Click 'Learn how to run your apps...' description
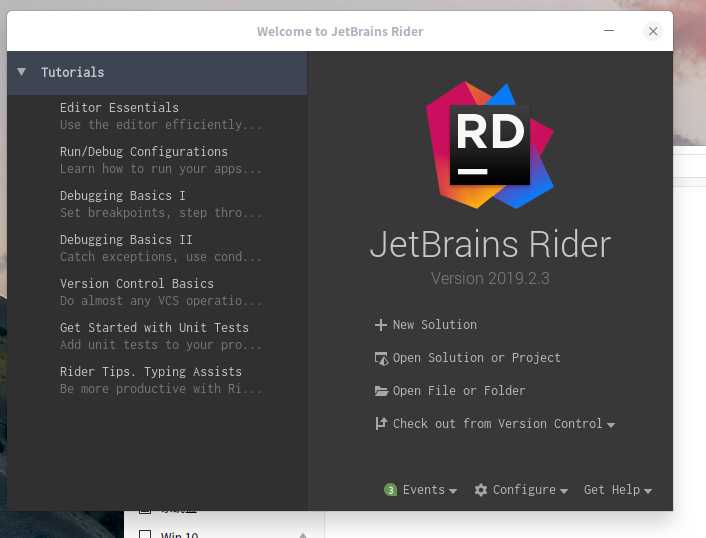Viewport: 706px width, 538px height. click(161, 169)
